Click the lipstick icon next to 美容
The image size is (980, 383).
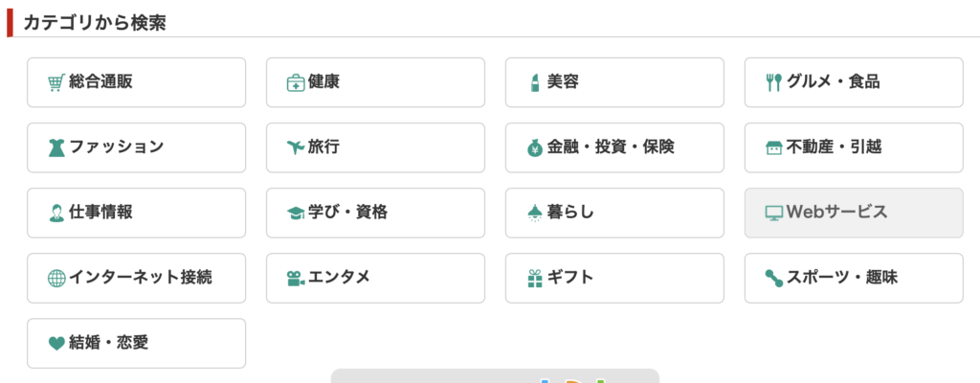click(x=534, y=82)
